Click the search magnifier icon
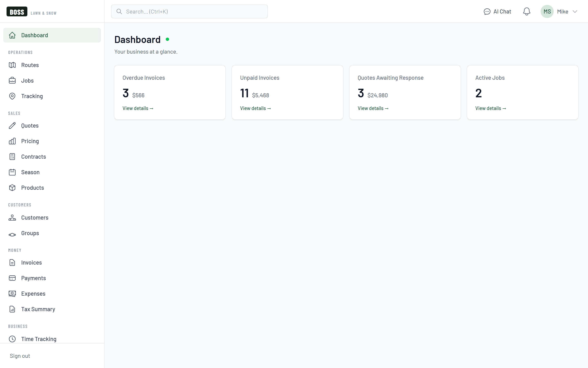This screenshot has height=368, width=588. click(x=119, y=11)
